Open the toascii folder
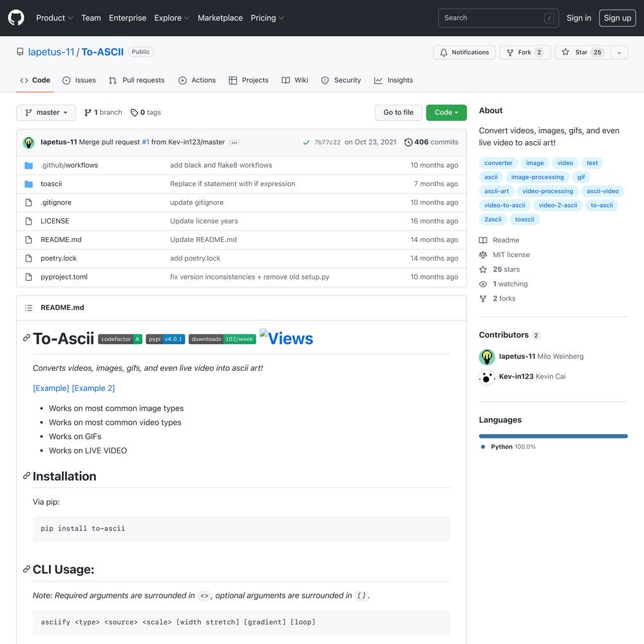This screenshot has height=644, width=644. click(x=52, y=184)
